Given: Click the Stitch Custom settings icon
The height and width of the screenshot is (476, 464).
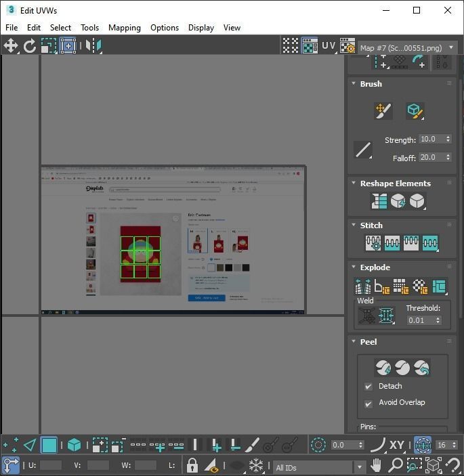Looking at the screenshot, I should [x=373, y=243].
